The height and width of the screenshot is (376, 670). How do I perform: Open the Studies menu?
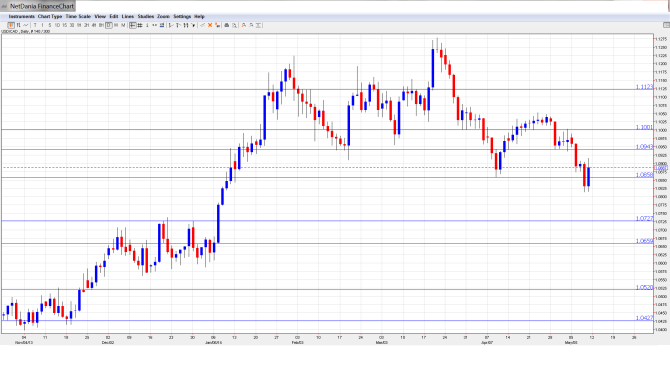click(146, 16)
